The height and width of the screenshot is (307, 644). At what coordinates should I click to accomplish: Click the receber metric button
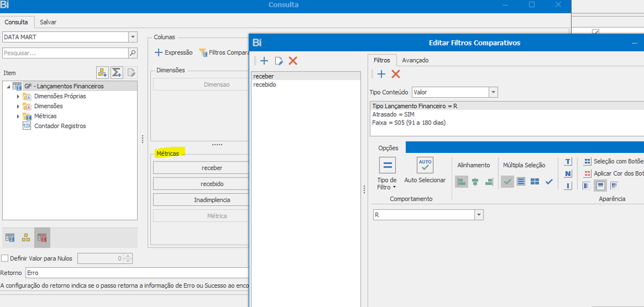(x=201, y=168)
